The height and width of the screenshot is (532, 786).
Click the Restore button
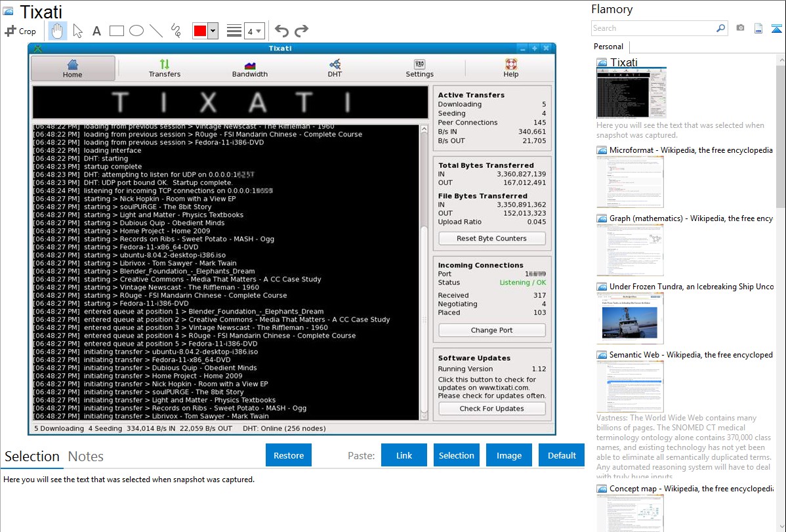pos(289,455)
